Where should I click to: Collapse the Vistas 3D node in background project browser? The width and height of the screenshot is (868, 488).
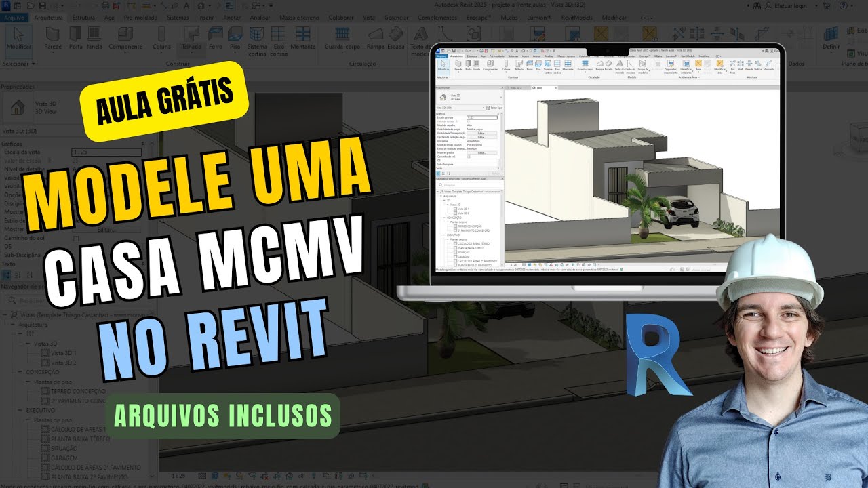(x=28, y=344)
